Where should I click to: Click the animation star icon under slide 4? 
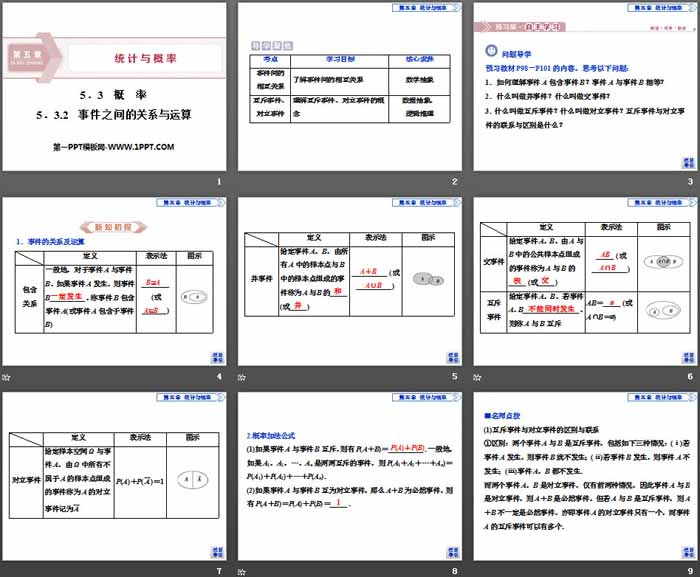(6, 377)
